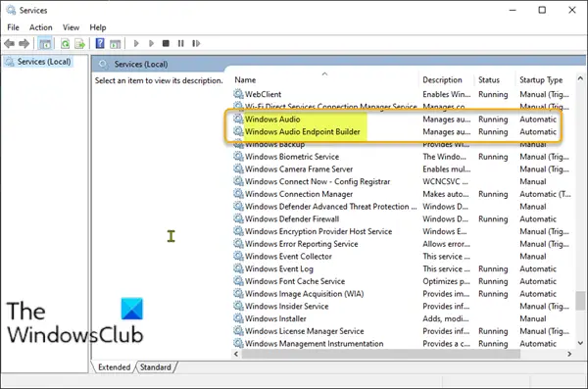The width and height of the screenshot is (588, 389).
Task: Select Windows Camera Frame Server row
Action: 403,170
